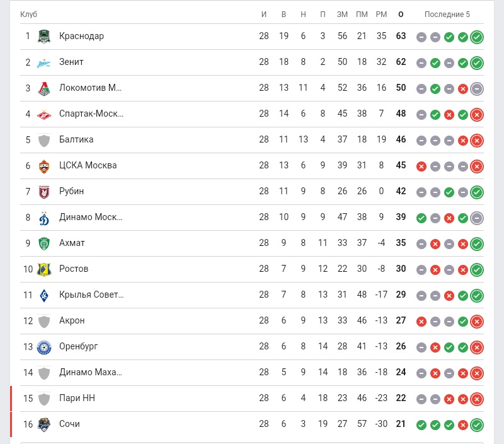Sort the table by О points column
The height and width of the screenshot is (444, 504).
(401, 14)
